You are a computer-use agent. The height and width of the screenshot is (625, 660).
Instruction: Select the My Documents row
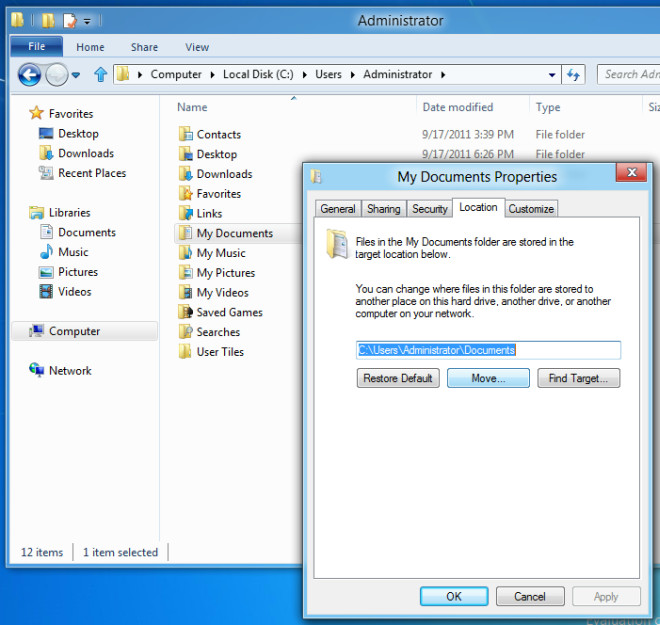coord(238,233)
